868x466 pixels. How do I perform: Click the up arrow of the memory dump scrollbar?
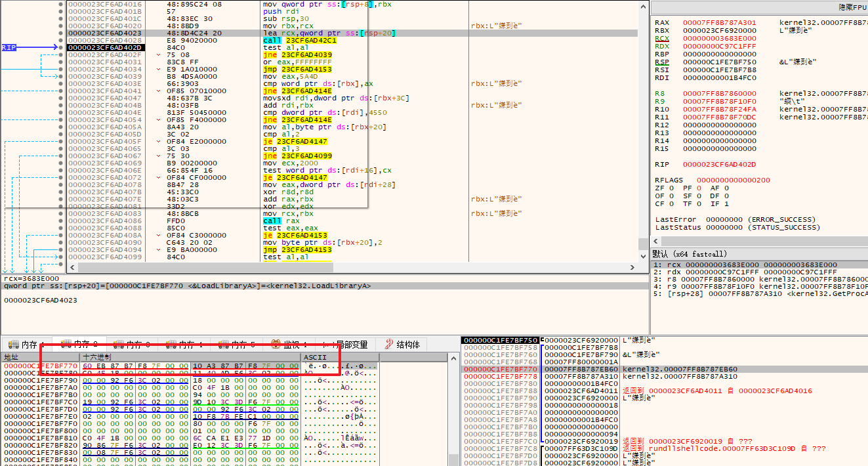tap(453, 357)
